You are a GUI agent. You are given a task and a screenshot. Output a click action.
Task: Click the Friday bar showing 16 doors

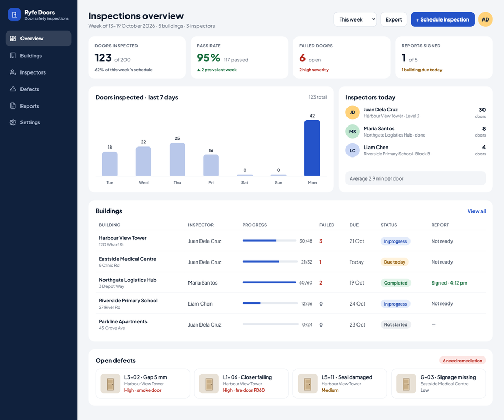[211, 165]
